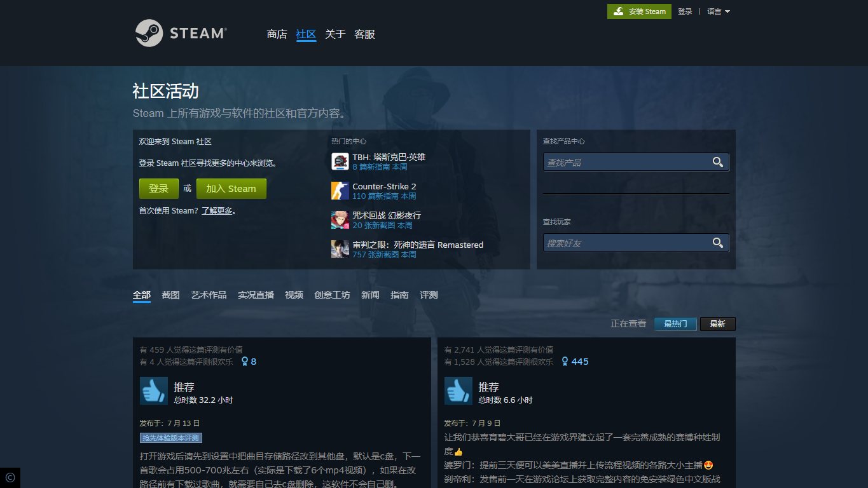Image resolution: width=868 pixels, height=488 pixels.
Task: Switch to the 实况直播 tab
Action: [256, 295]
